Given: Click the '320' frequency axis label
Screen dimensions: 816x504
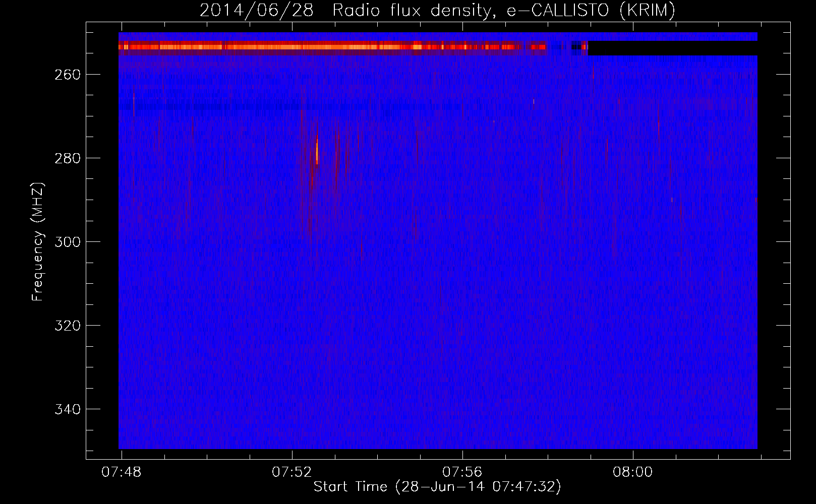Looking at the screenshot, I should [68, 326].
